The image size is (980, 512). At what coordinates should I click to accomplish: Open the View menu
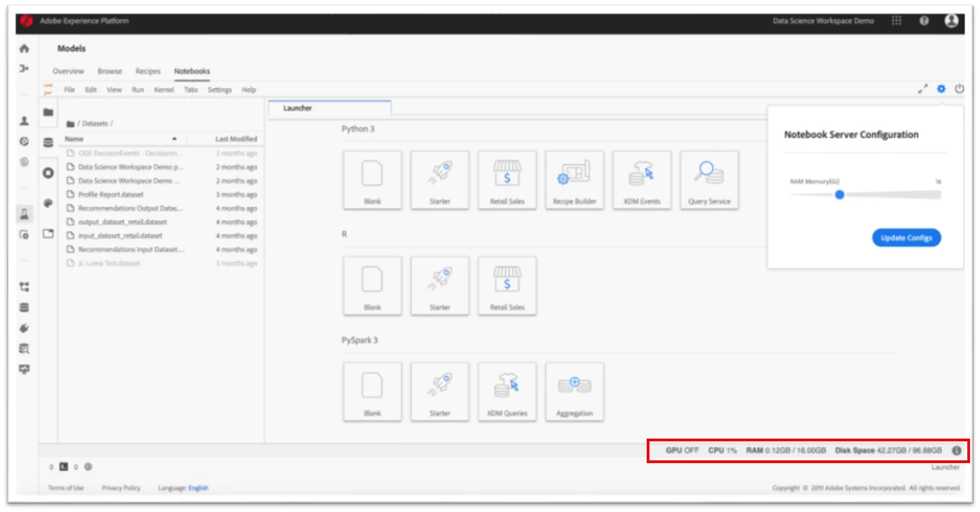[x=114, y=90]
